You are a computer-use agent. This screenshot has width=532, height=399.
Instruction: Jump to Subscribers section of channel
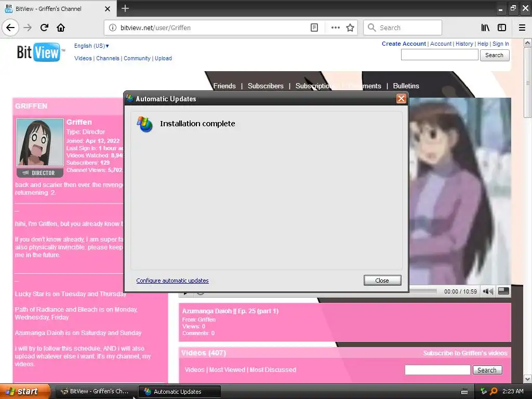pos(265,86)
